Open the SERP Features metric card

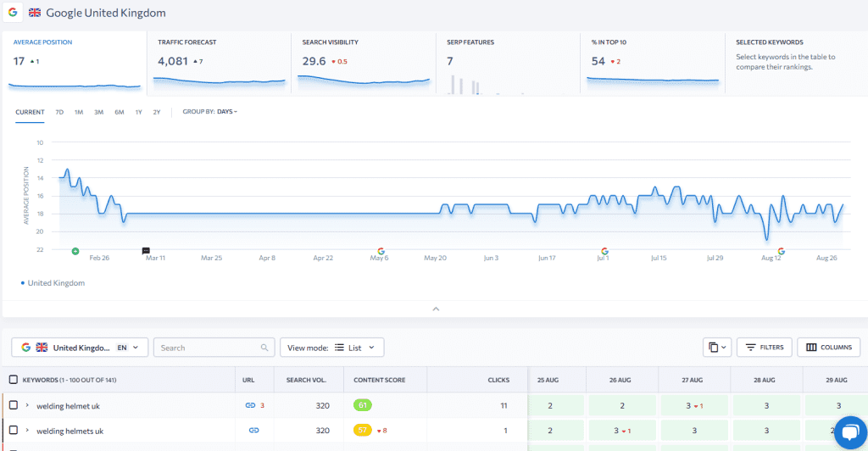tap(508, 63)
